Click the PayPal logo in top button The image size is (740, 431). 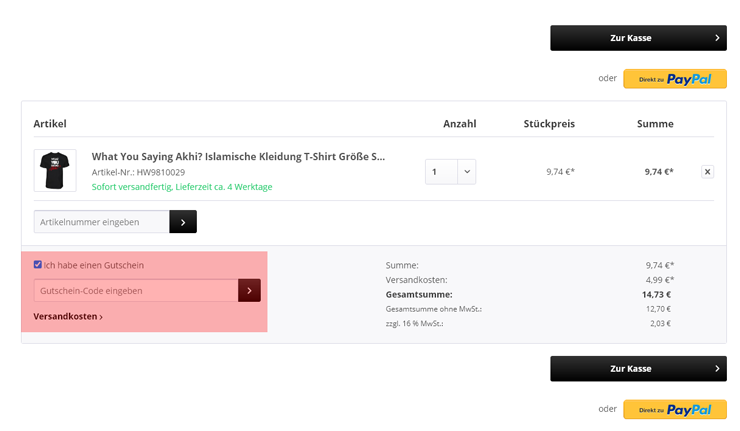(689, 79)
